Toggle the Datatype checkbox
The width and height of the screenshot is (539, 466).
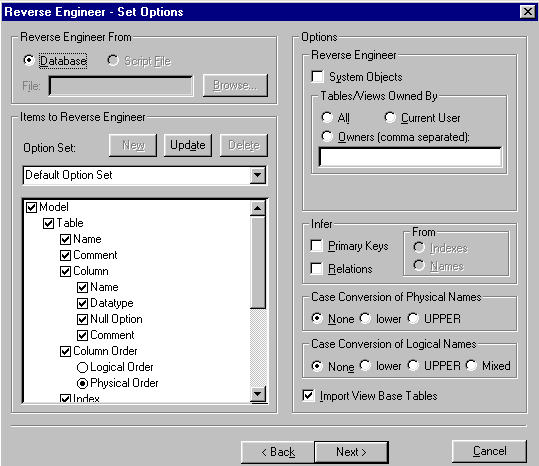click(82, 303)
